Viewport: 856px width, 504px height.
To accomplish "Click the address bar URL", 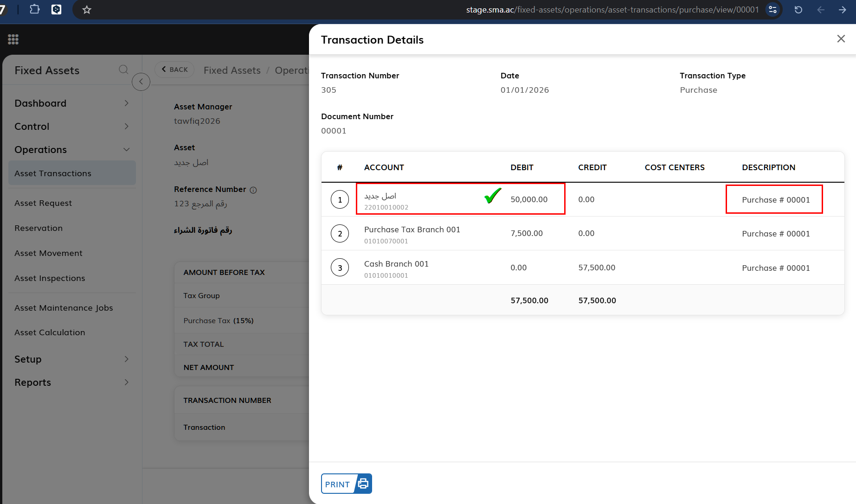I will coord(612,9).
